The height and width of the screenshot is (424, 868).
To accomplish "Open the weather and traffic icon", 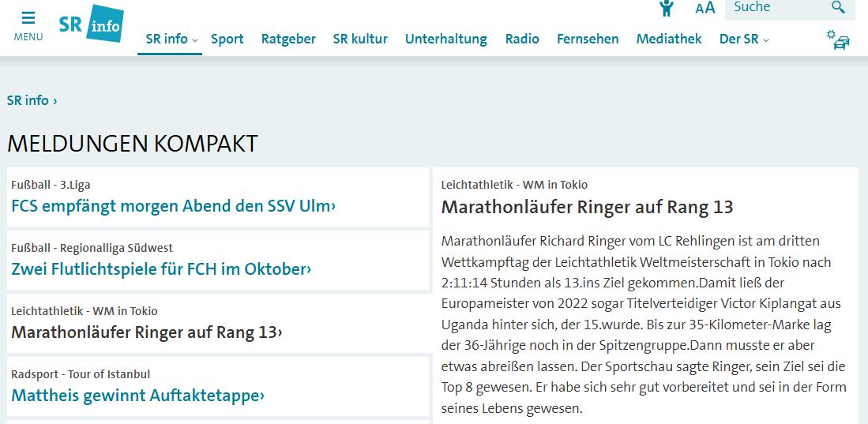I will click(x=838, y=39).
